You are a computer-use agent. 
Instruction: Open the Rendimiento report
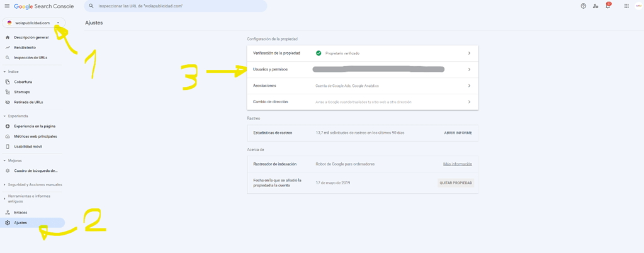(x=25, y=48)
